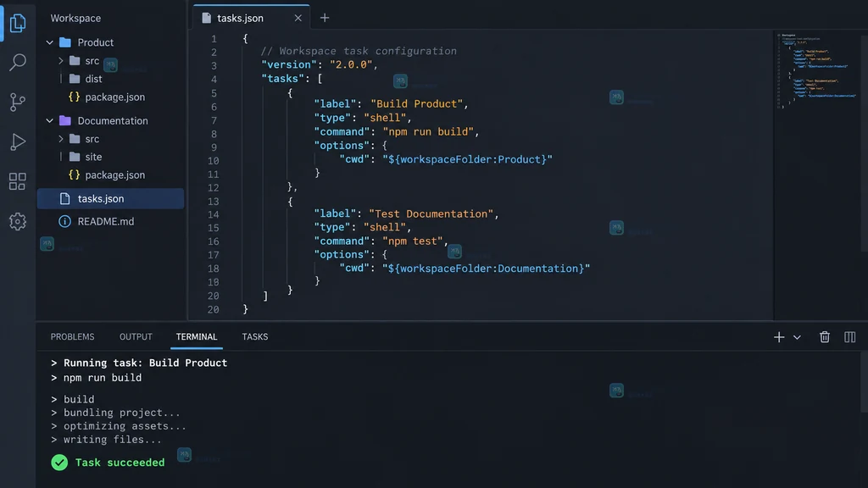Open the Settings gear in activity bar
Image resolution: width=868 pixels, height=488 pixels.
point(18,221)
